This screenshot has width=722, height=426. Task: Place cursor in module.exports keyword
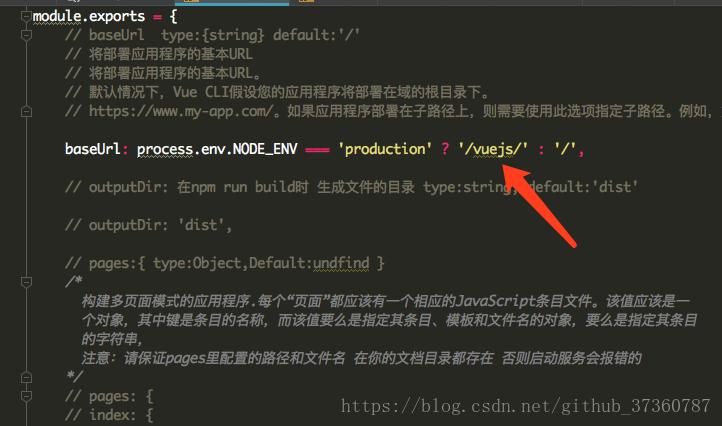88,17
